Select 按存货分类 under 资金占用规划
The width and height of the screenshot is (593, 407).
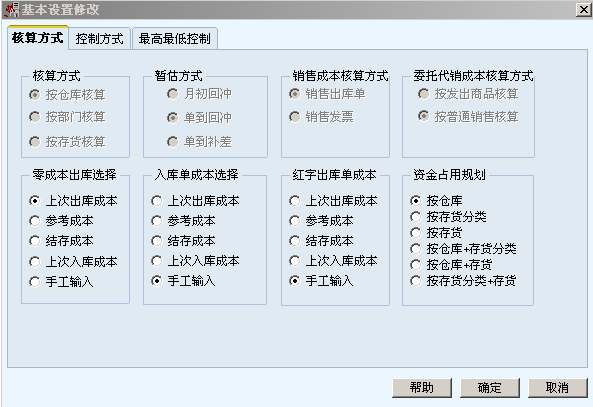pyautogui.click(x=449, y=217)
